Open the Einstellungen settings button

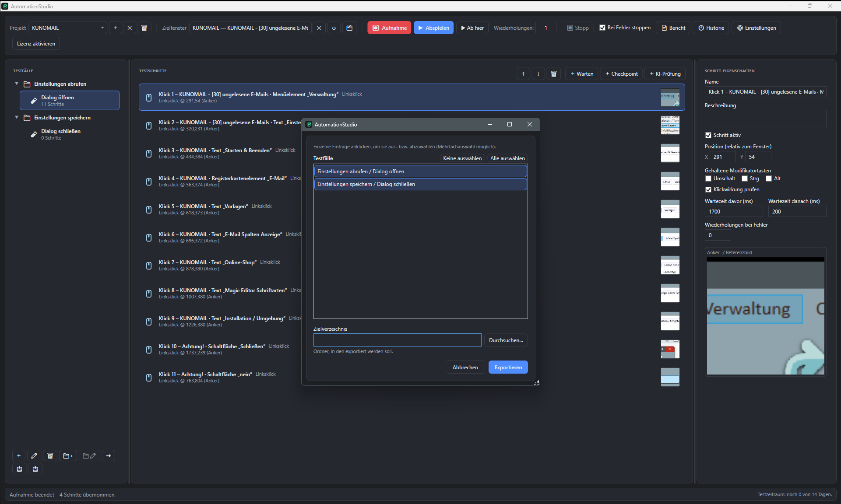[x=756, y=28]
